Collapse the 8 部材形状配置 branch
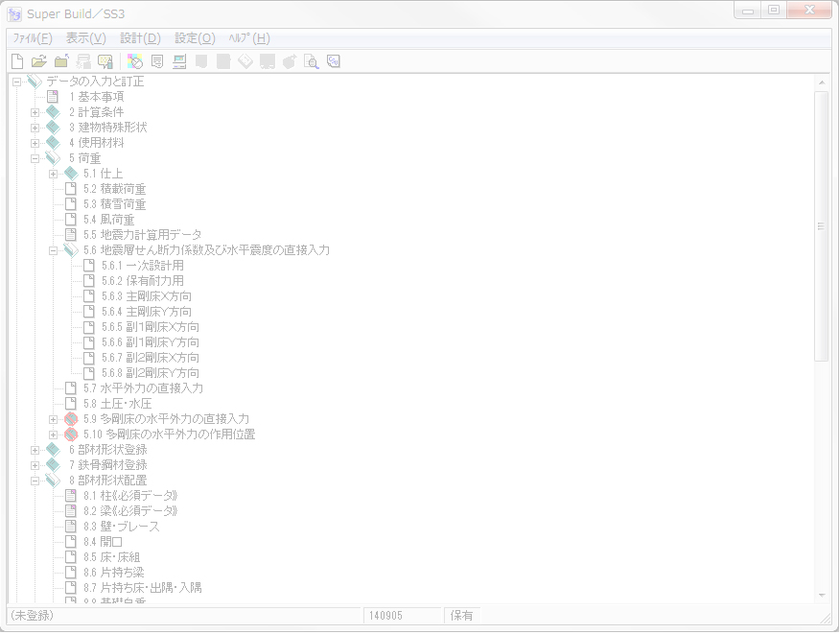The width and height of the screenshot is (840, 634). 36,480
